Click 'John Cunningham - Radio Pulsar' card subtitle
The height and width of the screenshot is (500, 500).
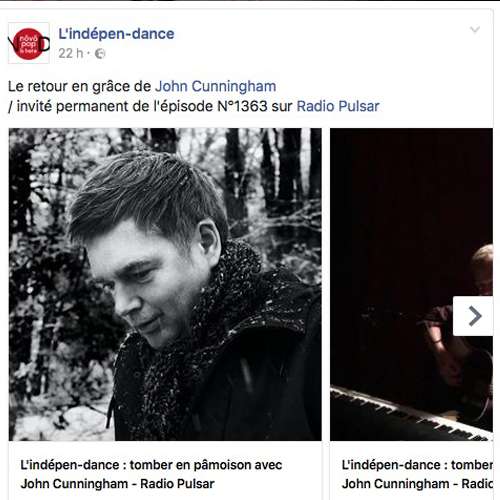click(x=118, y=484)
